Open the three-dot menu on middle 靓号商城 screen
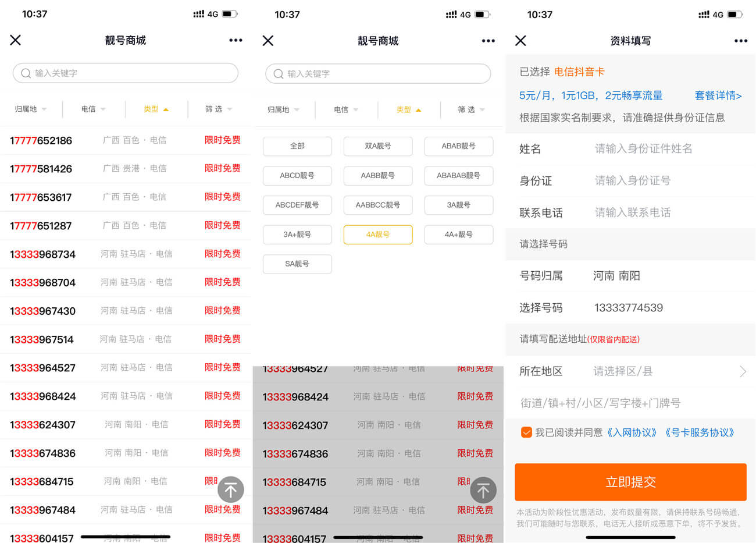 (488, 41)
